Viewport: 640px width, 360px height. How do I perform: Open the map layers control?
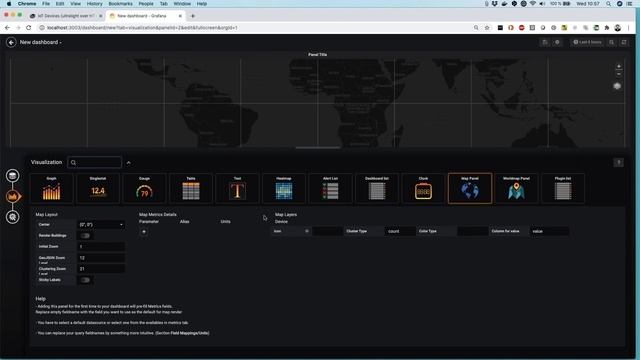coord(617,86)
